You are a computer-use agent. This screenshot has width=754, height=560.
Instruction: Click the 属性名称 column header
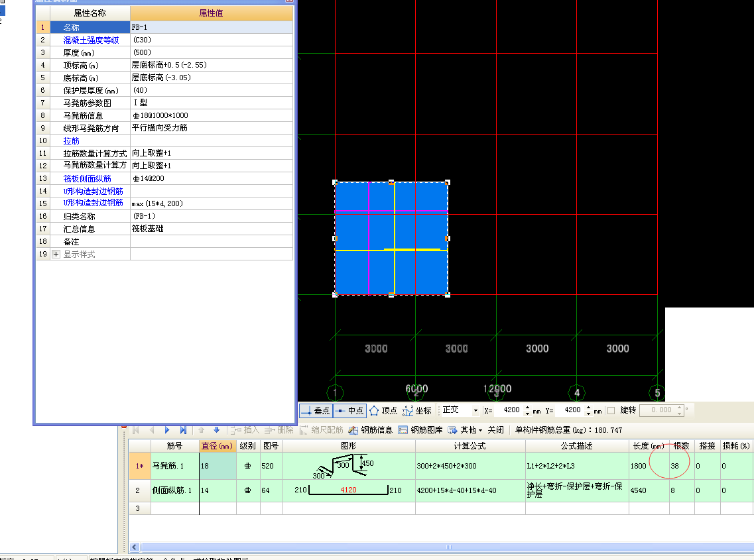pyautogui.click(x=90, y=13)
